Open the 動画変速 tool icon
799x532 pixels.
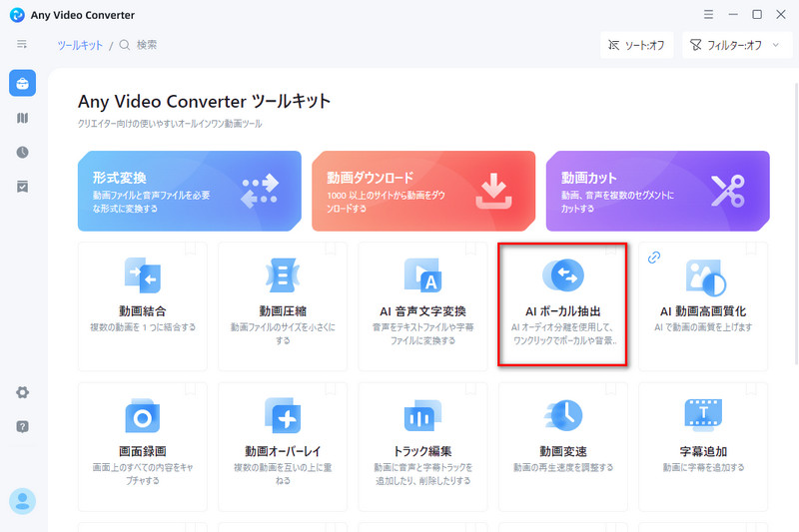point(563,415)
